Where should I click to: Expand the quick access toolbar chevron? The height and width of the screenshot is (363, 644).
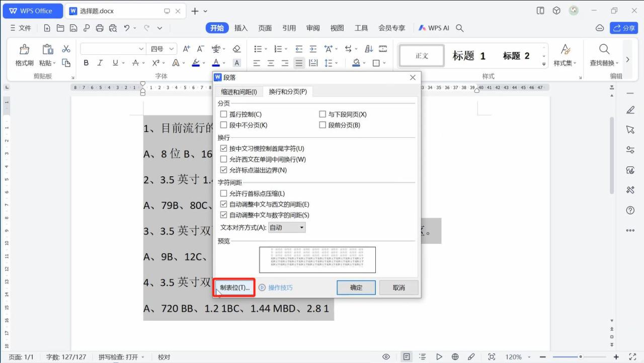160,28
